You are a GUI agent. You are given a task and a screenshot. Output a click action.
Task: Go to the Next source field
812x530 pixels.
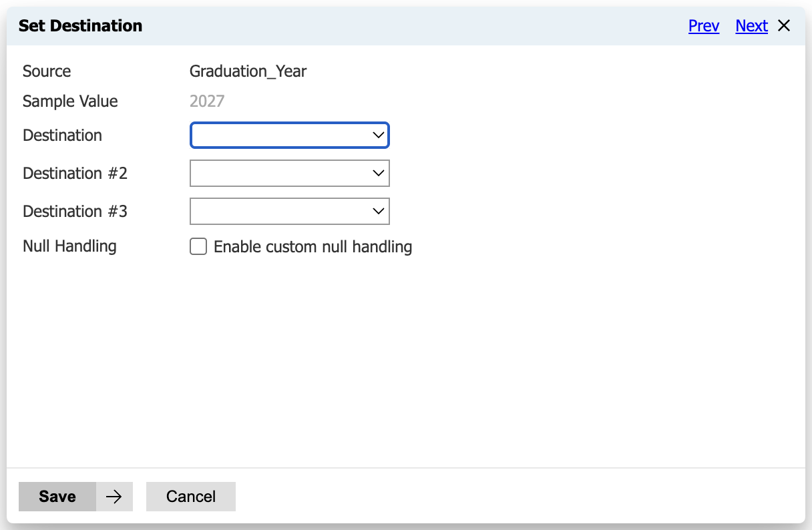751,26
